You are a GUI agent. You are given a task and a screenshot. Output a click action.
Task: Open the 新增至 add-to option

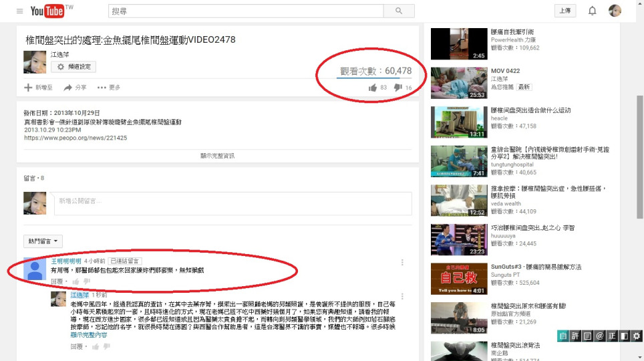(x=38, y=88)
